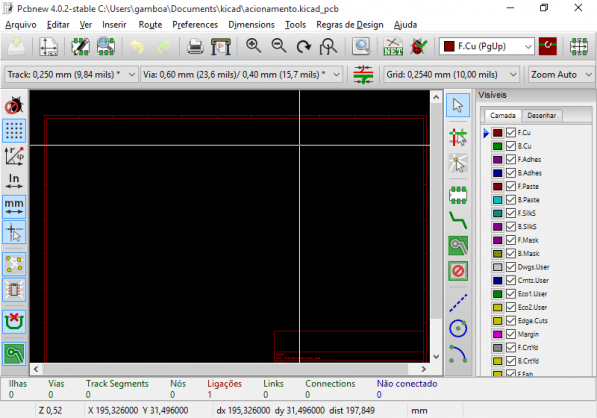The width and height of the screenshot is (597, 418).
Task: Click the read netlist NET icon
Action: pos(393,46)
